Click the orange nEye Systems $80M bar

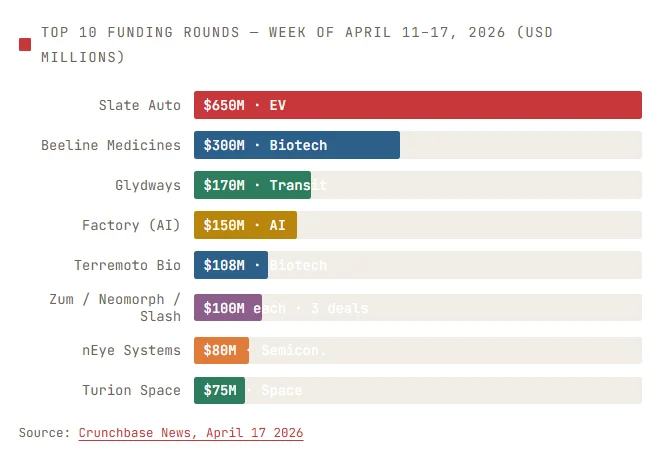point(221,350)
